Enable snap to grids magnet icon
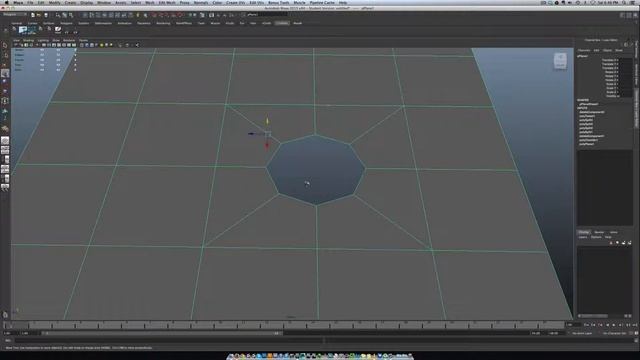The image size is (640, 360). (154, 15)
